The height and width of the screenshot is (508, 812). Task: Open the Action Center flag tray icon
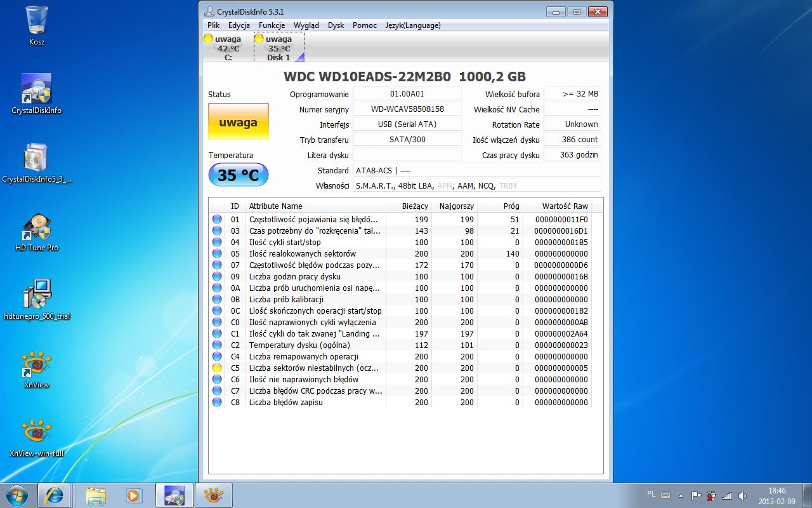pos(696,495)
